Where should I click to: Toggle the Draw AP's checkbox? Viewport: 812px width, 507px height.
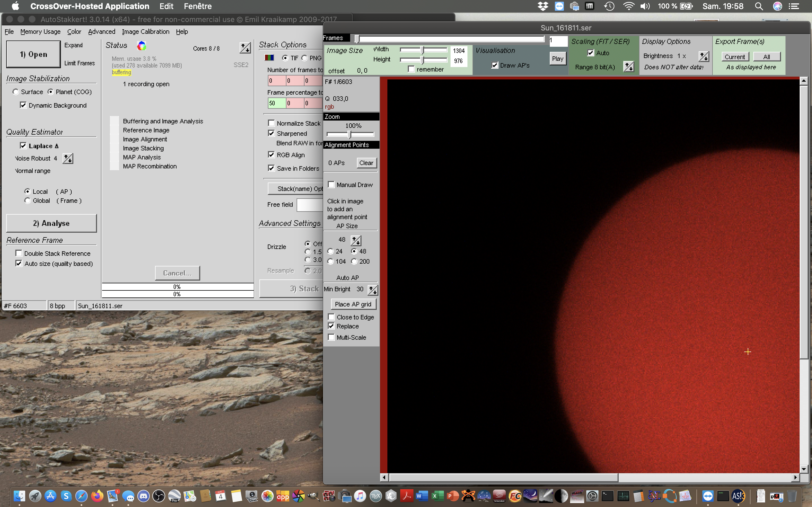pyautogui.click(x=495, y=65)
